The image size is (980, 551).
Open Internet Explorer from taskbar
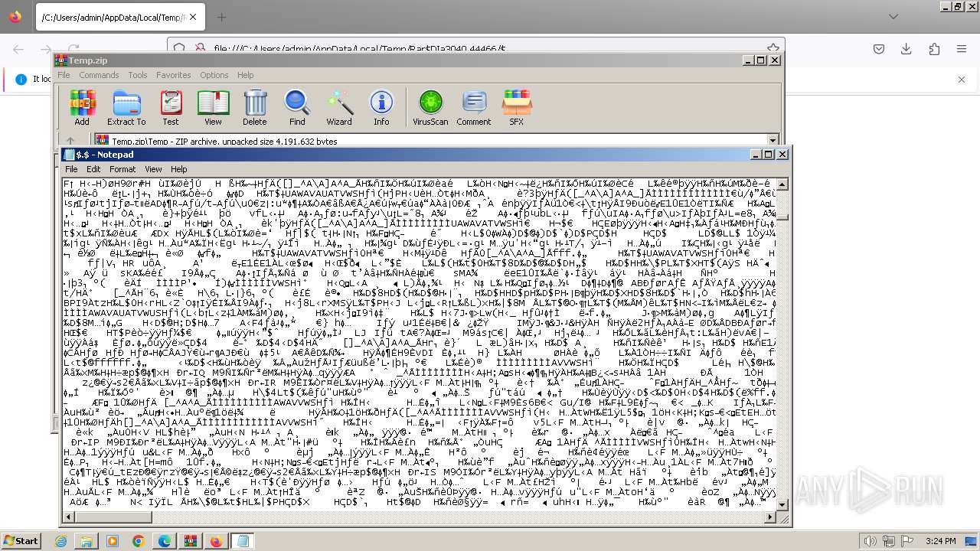tap(61, 541)
